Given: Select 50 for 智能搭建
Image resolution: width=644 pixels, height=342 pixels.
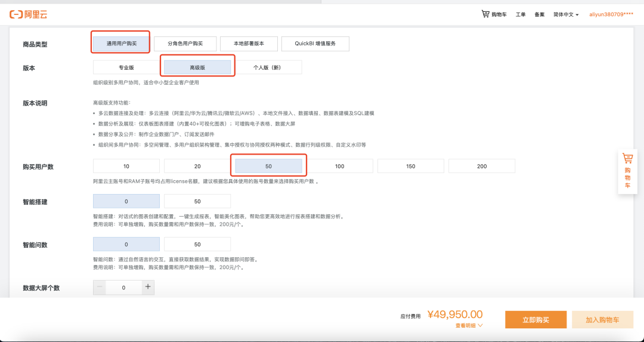Looking at the screenshot, I should coord(197,201).
